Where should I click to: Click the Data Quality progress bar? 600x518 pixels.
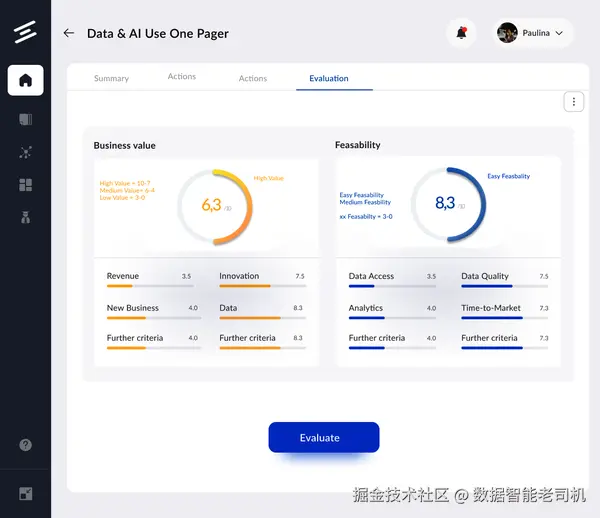coord(505,286)
